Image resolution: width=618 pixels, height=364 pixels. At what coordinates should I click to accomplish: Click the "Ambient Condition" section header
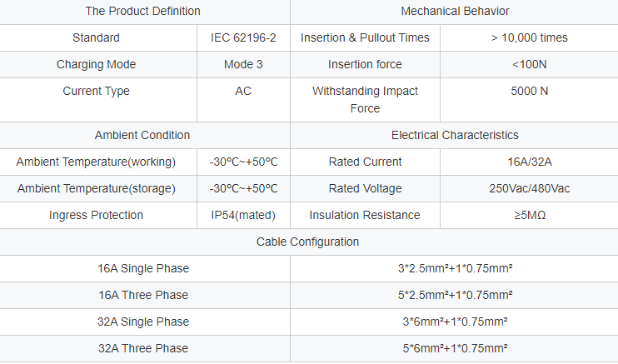click(142, 135)
